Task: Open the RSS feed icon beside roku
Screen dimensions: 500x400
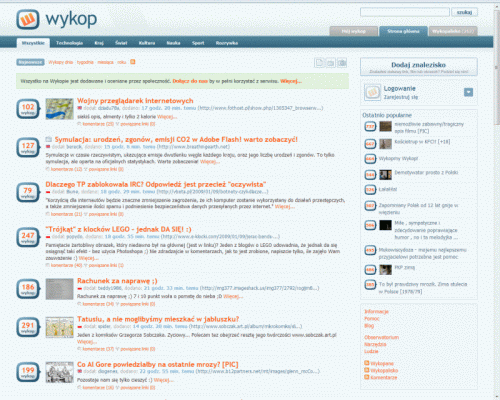Action: tap(133, 62)
